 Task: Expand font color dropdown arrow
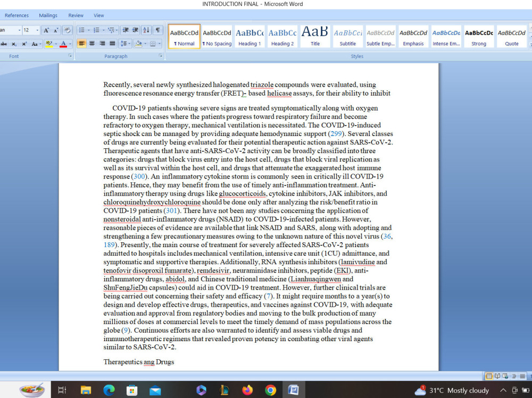click(70, 44)
